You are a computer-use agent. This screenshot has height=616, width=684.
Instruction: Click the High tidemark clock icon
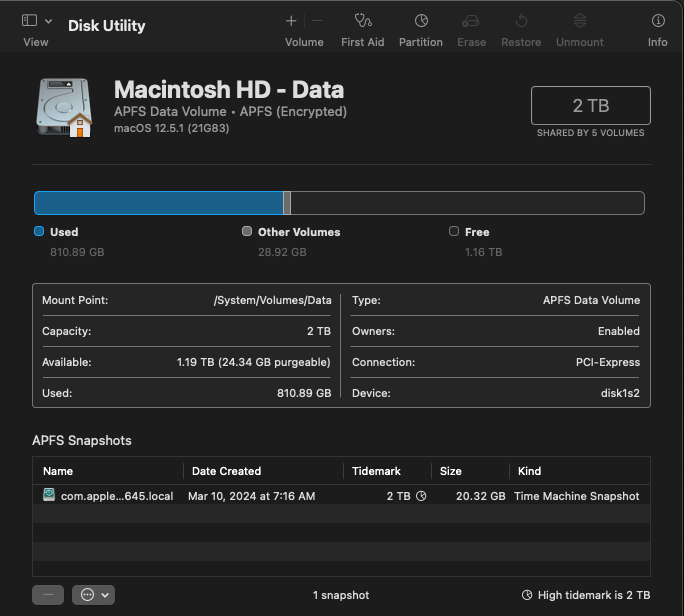click(x=527, y=595)
